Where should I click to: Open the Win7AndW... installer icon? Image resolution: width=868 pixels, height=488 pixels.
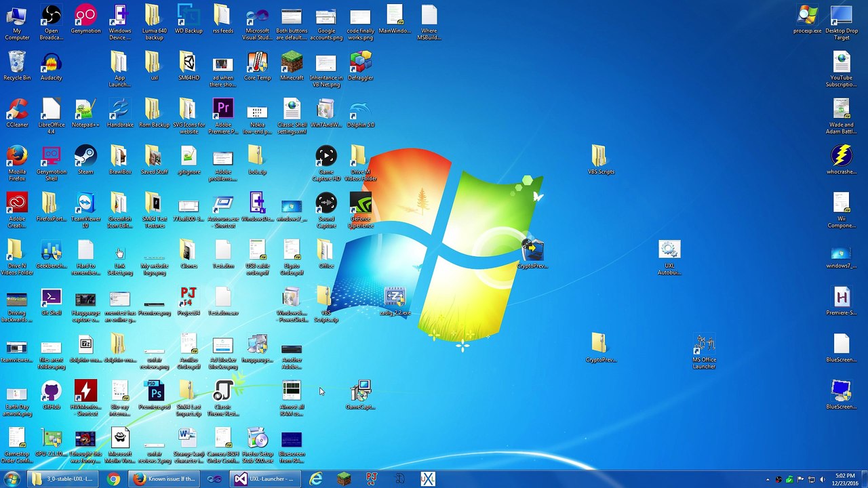pyautogui.click(x=326, y=113)
